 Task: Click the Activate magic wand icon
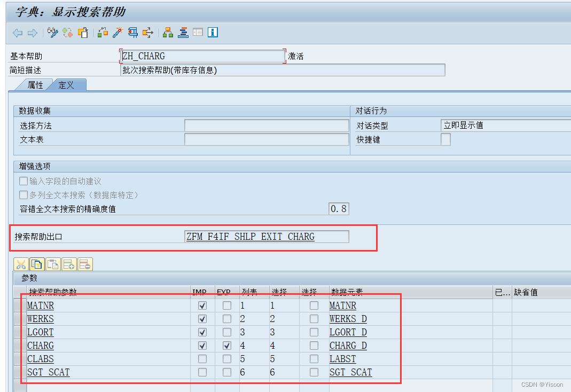[116, 33]
